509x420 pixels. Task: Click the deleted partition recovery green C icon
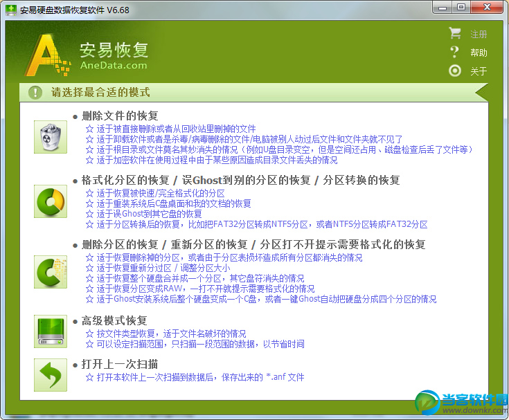click(x=51, y=272)
